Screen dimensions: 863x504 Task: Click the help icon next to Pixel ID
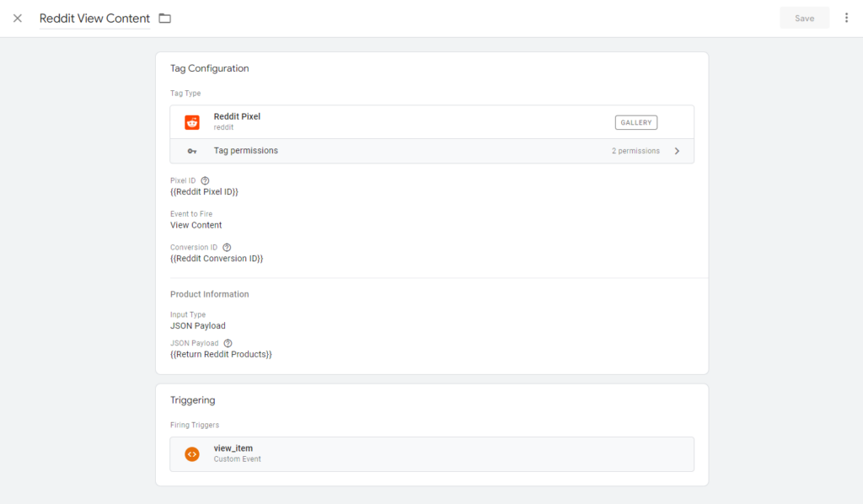pos(205,180)
